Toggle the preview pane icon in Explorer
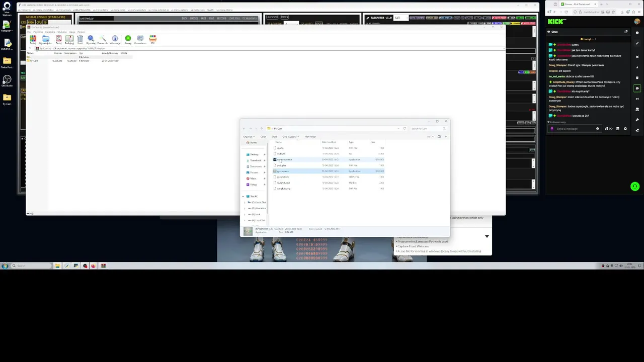 439,136
